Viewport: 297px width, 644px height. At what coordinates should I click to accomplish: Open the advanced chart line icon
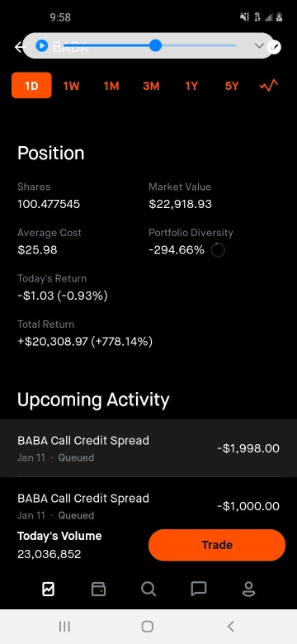coord(269,85)
